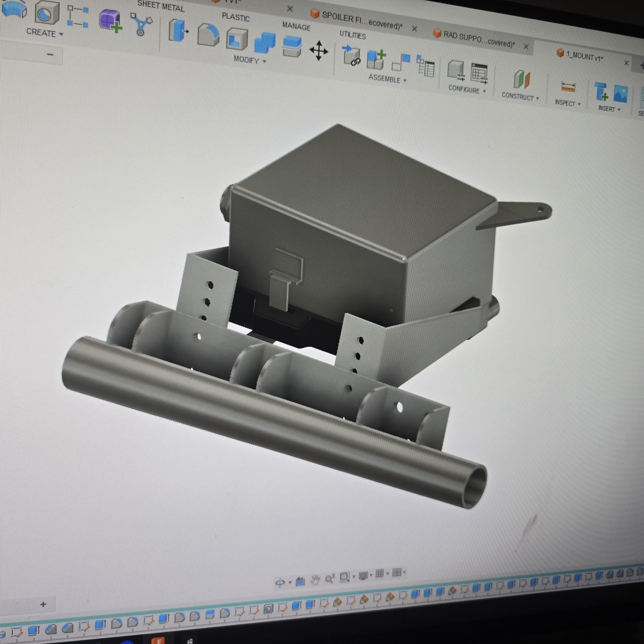This screenshot has width=644, height=644.
Task: Click the Press Pull tool icon
Action: (x=178, y=31)
